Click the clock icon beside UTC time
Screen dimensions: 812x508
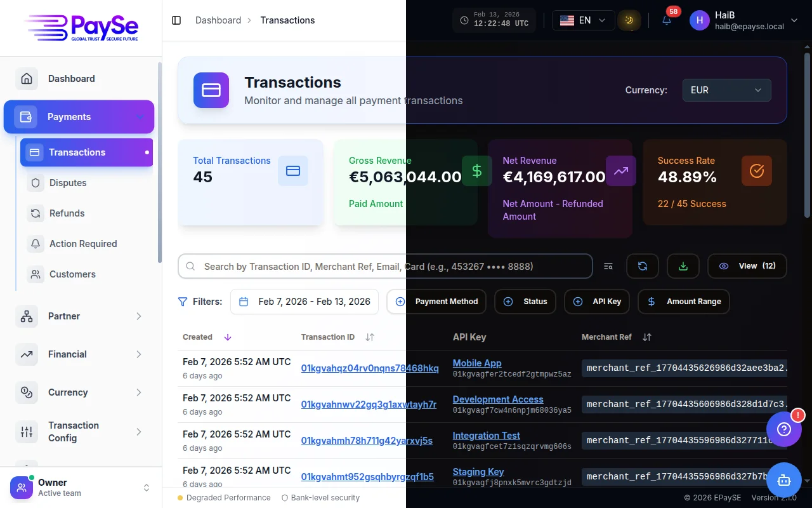click(464, 20)
